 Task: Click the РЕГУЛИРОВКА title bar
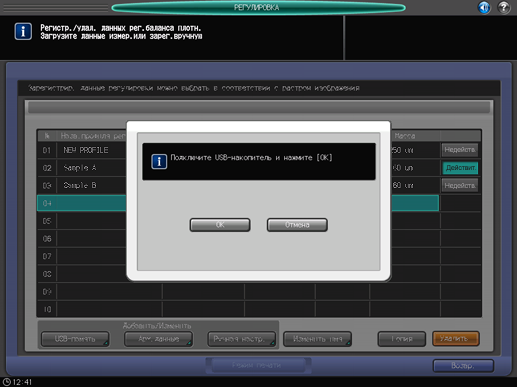click(x=258, y=7)
